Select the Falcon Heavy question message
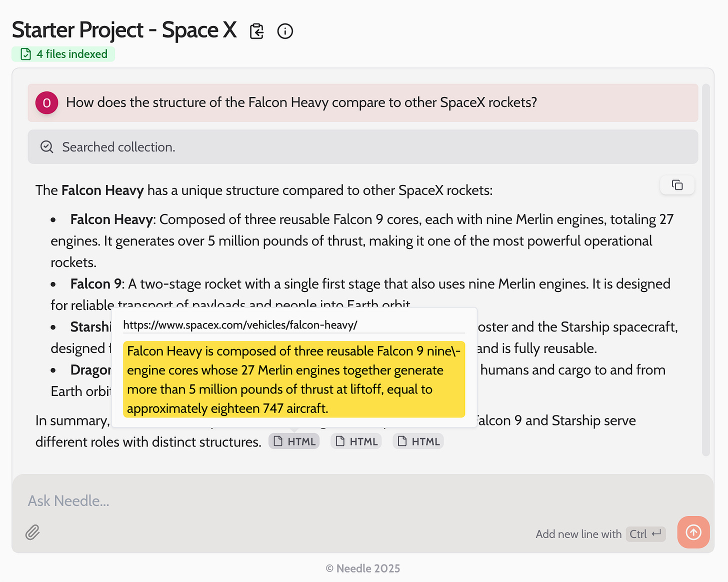Image resolution: width=728 pixels, height=582 pixels. (x=362, y=102)
